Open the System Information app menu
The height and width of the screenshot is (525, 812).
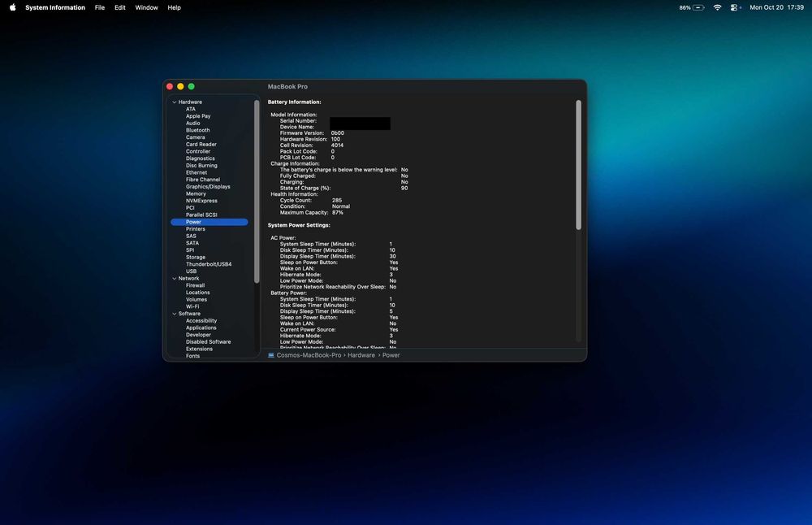(55, 7)
